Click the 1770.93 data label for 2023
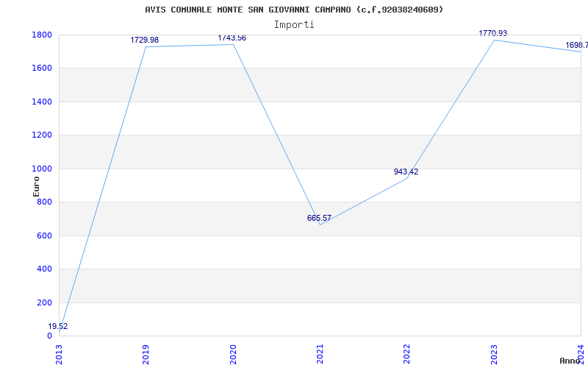Image resolution: width=588 pixels, height=368 pixels. [492, 33]
